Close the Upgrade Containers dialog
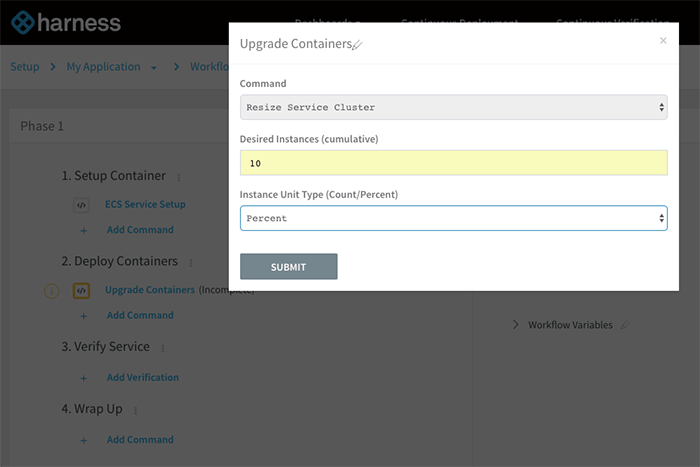Viewport: 700px width, 467px height. point(663,41)
